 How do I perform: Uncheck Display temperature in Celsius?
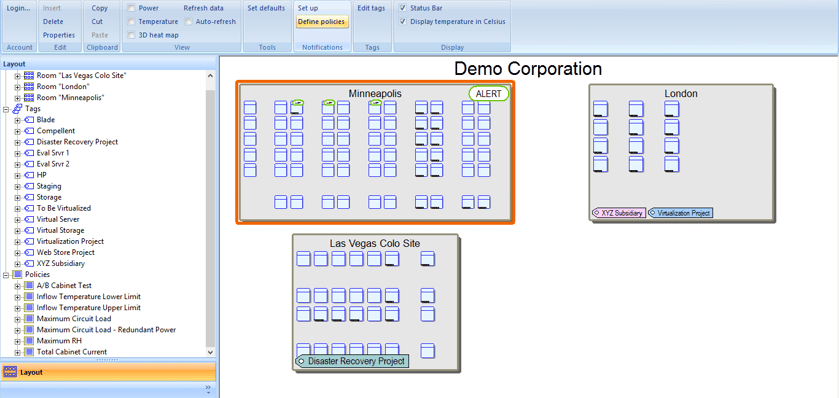coord(403,22)
